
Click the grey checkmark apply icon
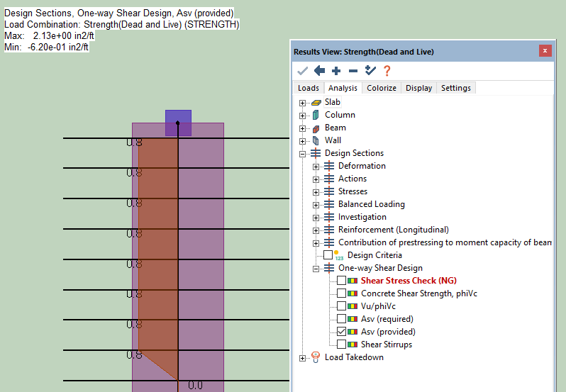pos(302,70)
